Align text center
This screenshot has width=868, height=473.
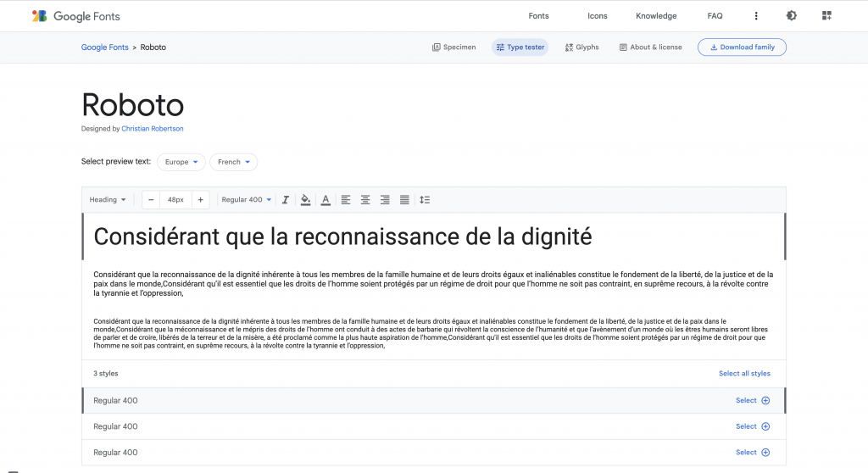coord(365,200)
